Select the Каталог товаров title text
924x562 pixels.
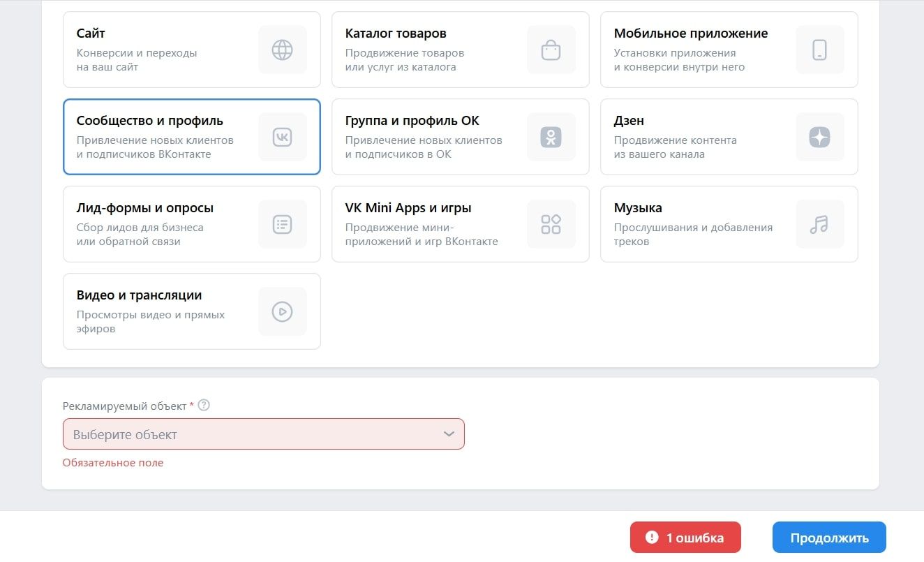(396, 34)
